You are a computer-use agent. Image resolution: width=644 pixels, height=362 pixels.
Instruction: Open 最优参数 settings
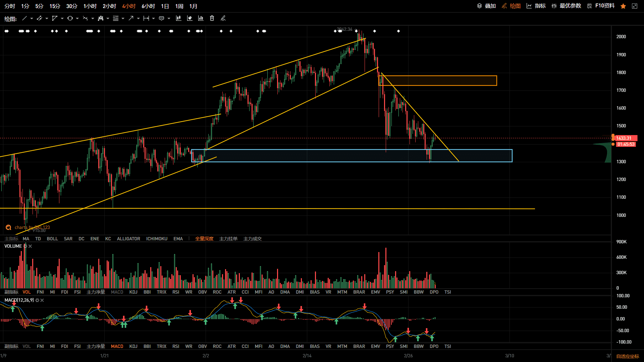566,6
